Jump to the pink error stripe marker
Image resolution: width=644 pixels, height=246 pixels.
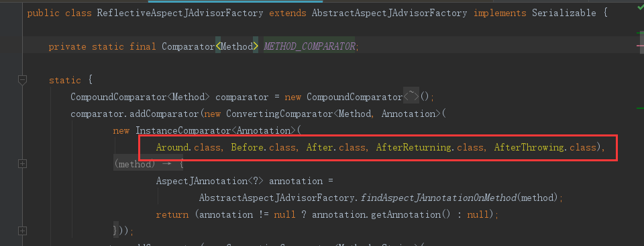pos(640,45)
